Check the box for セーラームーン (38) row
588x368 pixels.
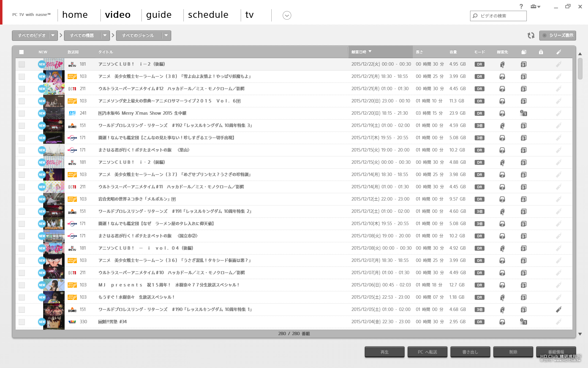coord(22,76)
